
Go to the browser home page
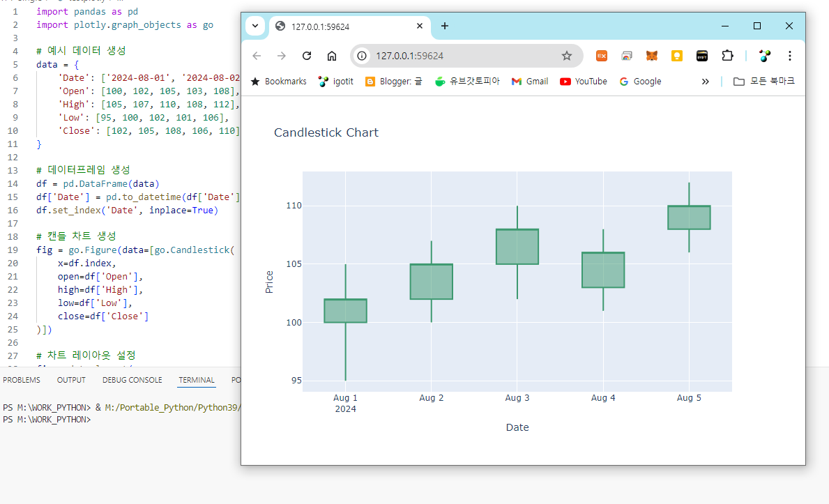(331, 56)
